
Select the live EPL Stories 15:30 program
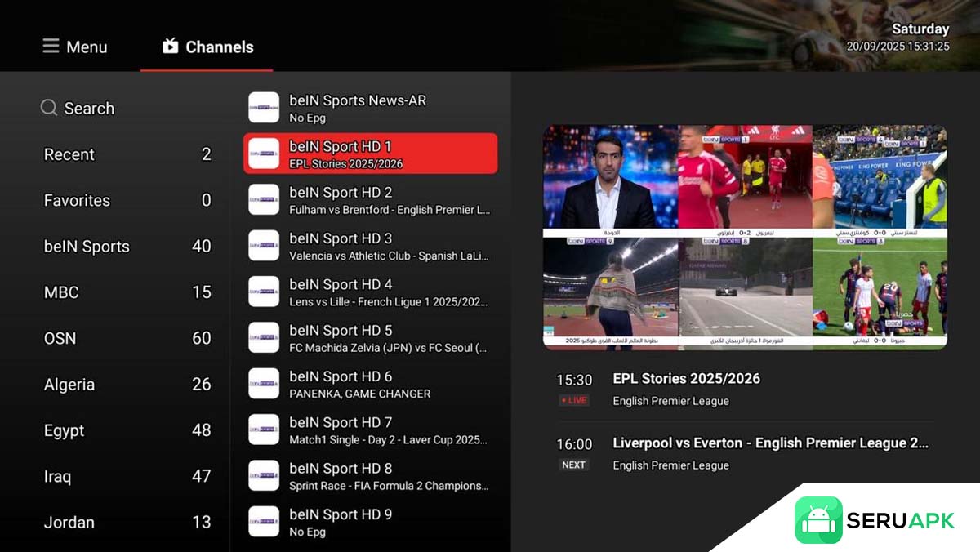click(743, 390)
